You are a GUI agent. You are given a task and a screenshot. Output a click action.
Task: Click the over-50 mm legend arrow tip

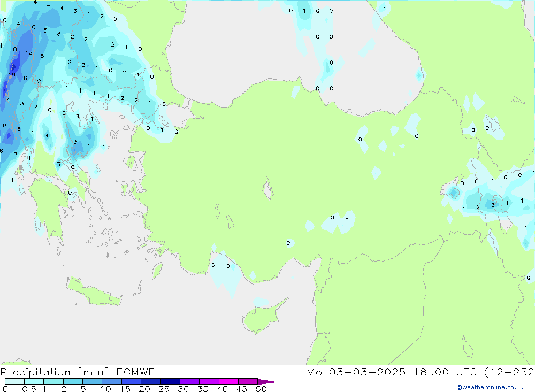tap(267, 382)
